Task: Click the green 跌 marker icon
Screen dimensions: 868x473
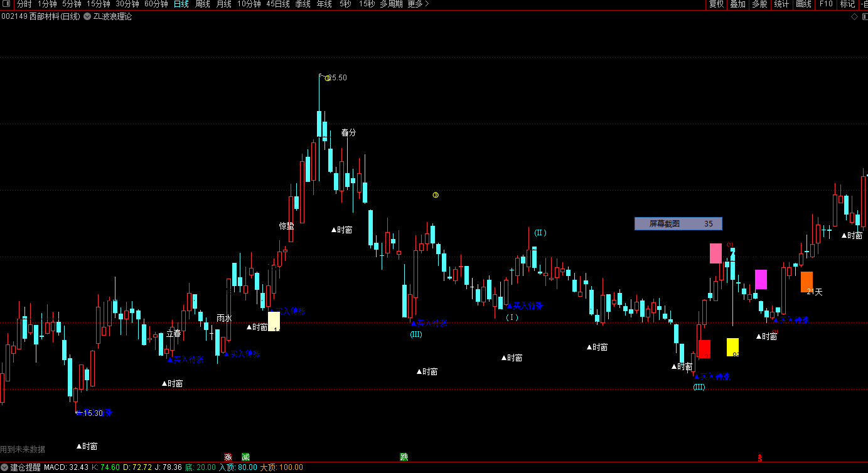Action: 404,457
